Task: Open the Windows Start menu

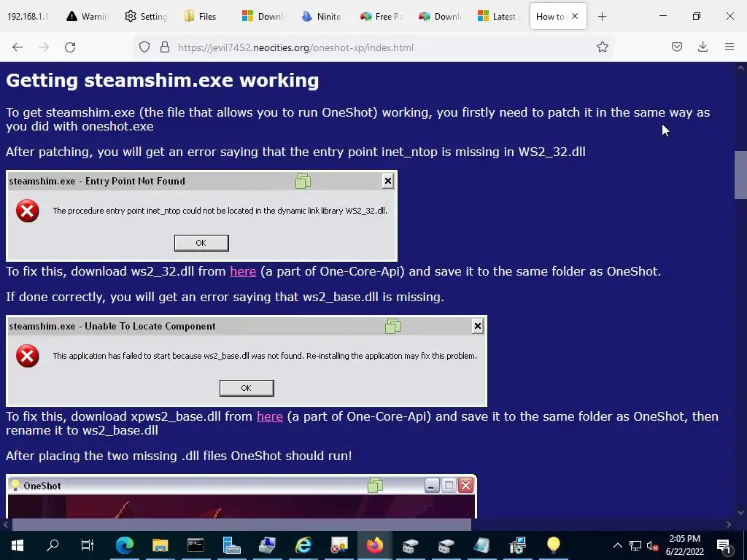Action: [x=18, y=545]
